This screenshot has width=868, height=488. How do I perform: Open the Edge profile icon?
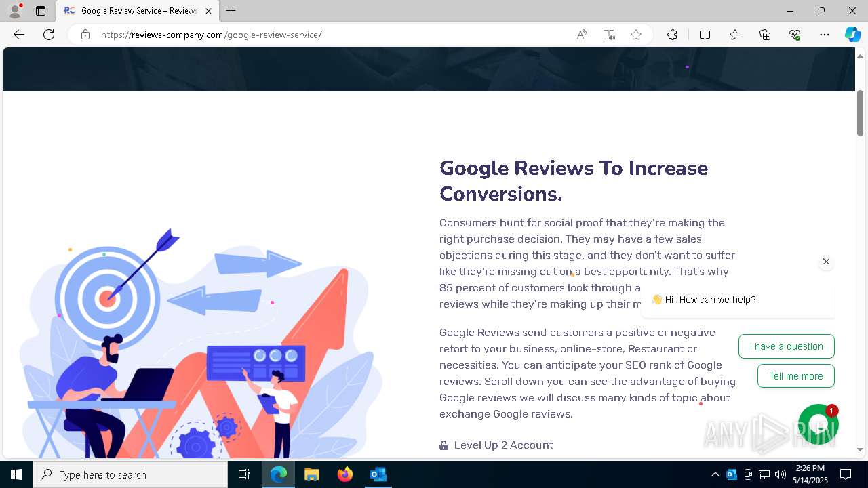pos(15,11)
